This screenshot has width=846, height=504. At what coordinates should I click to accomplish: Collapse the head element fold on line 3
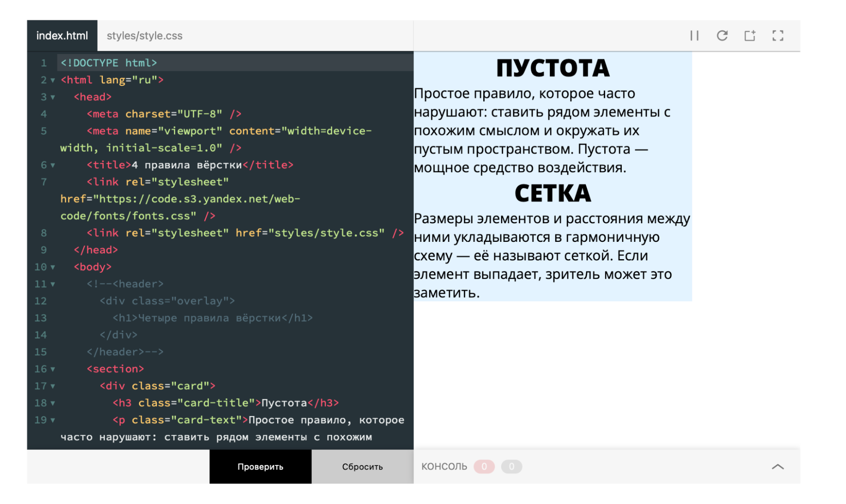coord(52,97)
